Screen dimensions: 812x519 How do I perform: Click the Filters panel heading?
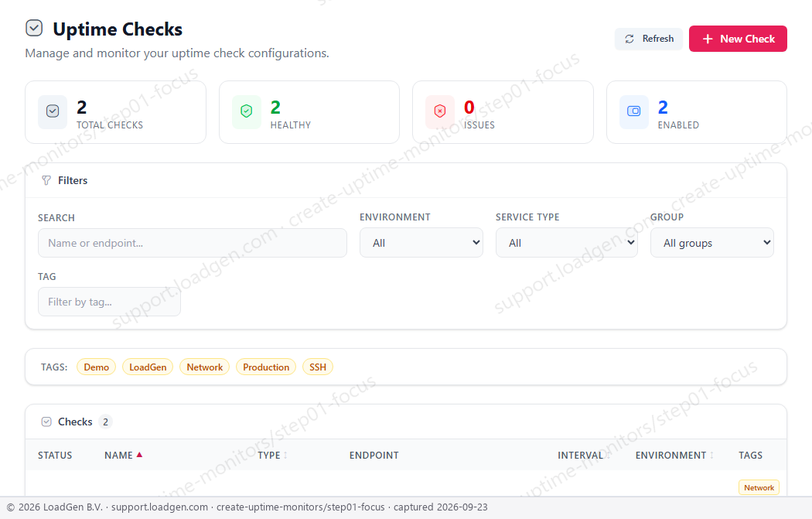click(73, 180)
